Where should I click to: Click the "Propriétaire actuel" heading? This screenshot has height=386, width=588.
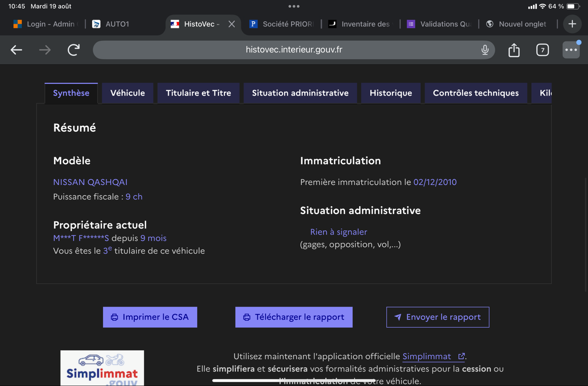(x=100, y=225)
